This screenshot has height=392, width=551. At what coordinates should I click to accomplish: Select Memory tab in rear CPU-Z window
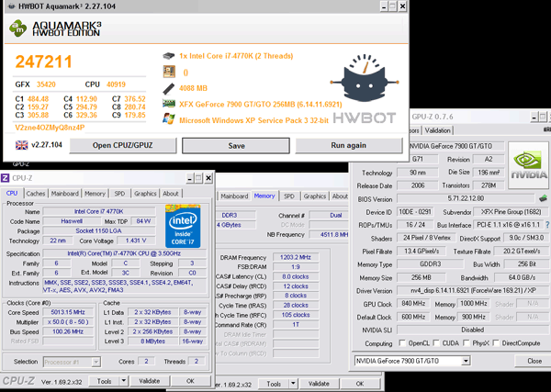pos(264,196)
